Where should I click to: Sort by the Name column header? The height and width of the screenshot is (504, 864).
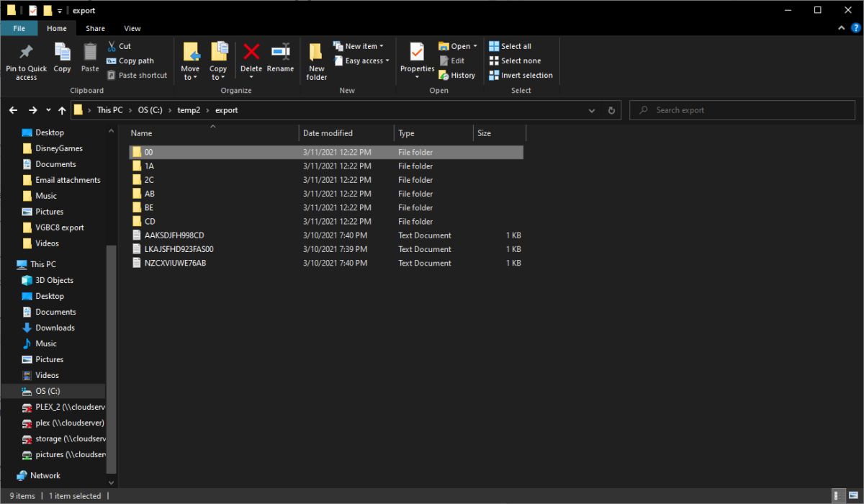click(213, 133)
